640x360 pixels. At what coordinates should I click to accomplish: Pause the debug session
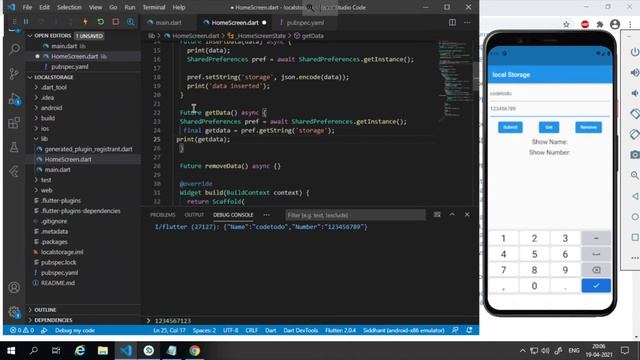pyautogui.click(x=26, y=22)
